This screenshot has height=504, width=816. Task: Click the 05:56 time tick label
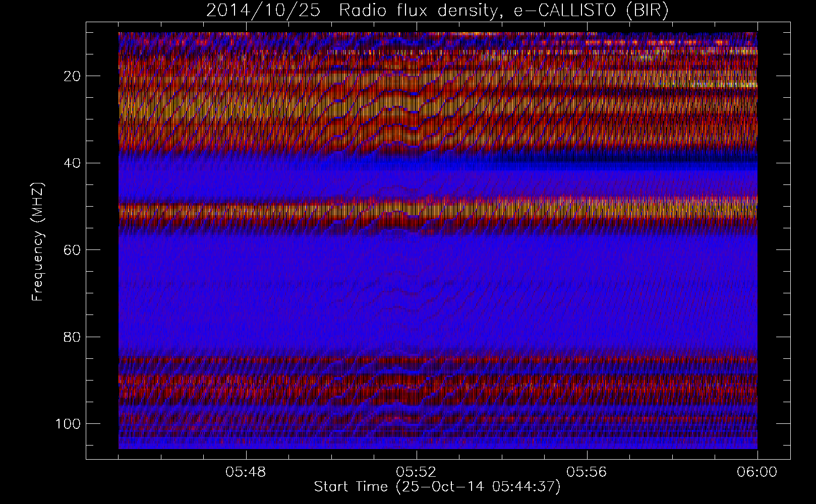point(587,472)
